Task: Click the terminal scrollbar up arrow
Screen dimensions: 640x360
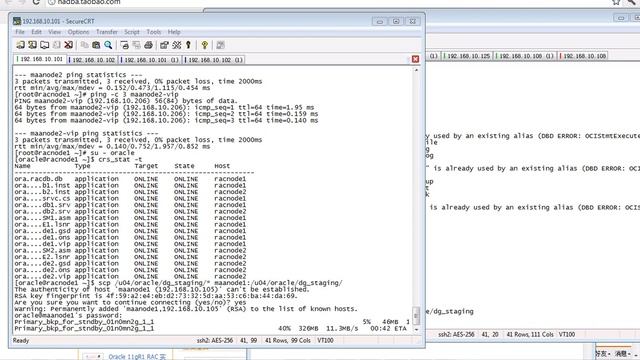Action: [416, 70]
